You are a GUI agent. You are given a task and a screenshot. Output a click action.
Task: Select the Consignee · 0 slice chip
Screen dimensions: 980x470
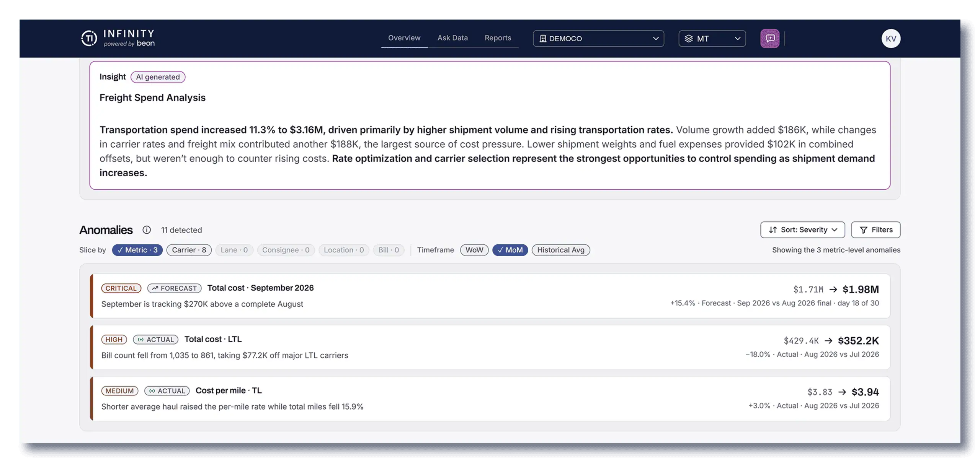(x=286, y=250)
